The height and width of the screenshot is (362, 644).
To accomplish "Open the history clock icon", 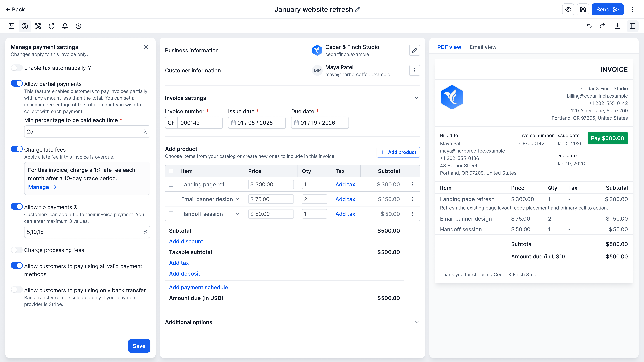I will pos(78,26).
